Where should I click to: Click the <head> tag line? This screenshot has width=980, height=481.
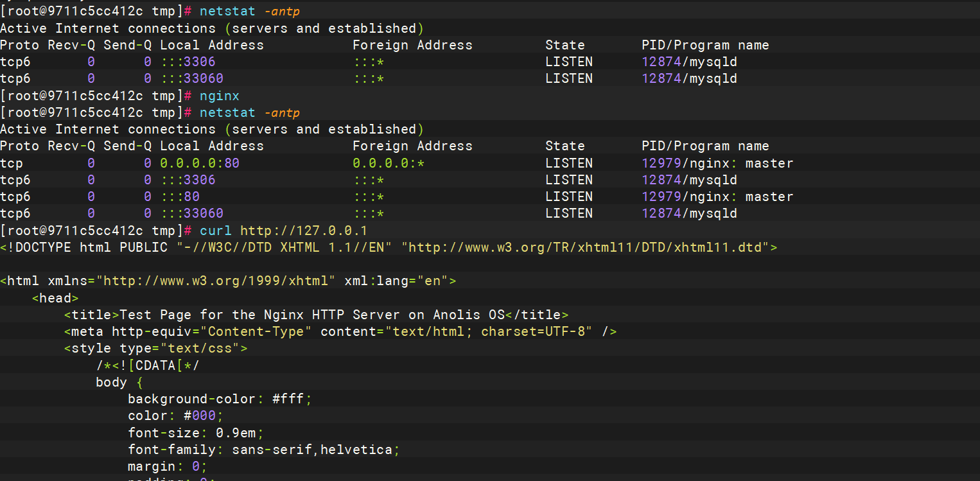pyautogui.click(x=55, y=298)
